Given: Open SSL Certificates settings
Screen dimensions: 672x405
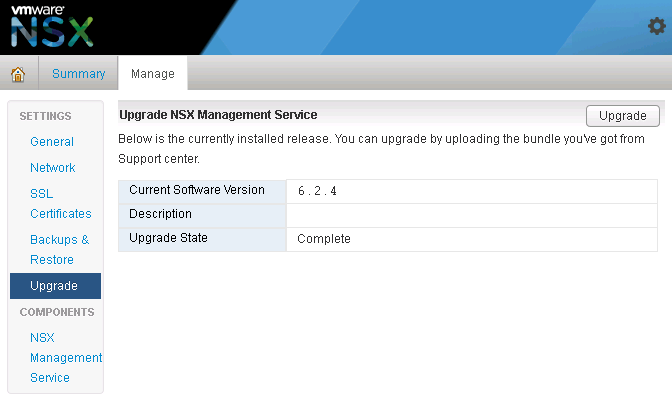Looking at the screenshot, I should pyautogui.click(x=60, y=203).
